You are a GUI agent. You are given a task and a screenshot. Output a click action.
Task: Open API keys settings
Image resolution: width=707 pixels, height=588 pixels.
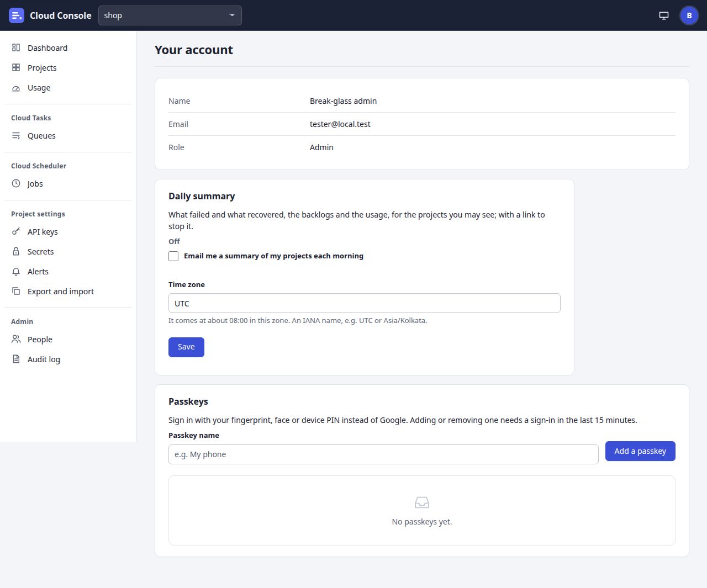pyautogui.click(x=68, y=232)
